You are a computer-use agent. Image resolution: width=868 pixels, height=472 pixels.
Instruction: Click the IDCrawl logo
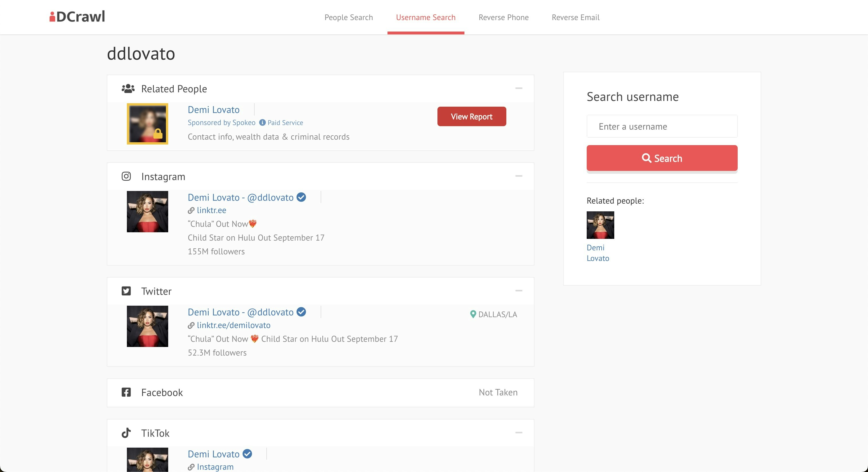pyautogui.click(x=77, y=17)
